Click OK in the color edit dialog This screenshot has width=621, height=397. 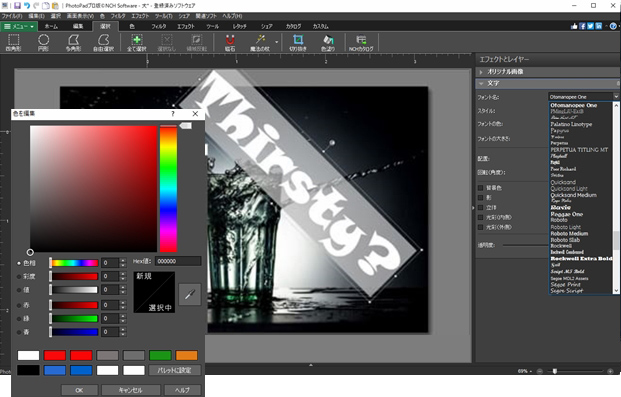(x=79, y=390)
